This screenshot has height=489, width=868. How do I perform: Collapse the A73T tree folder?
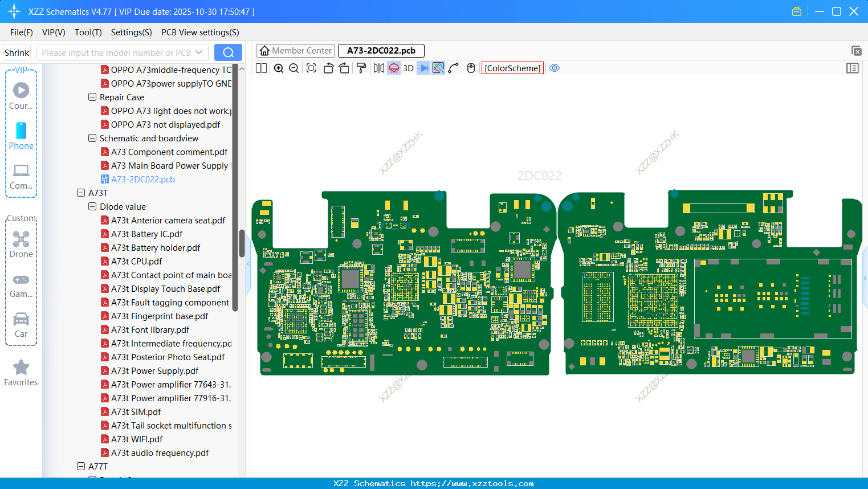[x=81, y=193]
